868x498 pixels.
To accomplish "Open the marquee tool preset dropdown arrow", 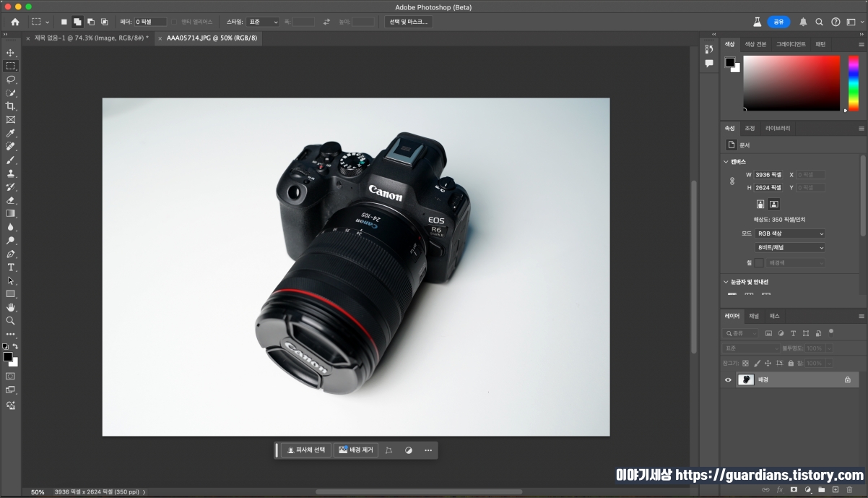I will coord(48,22).
